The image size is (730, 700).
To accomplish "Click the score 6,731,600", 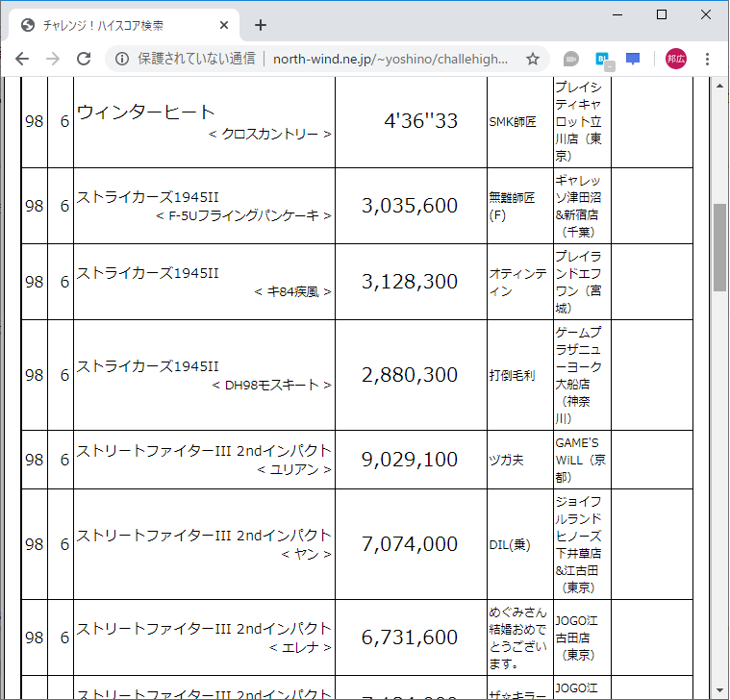I will [x=410, y=637].
